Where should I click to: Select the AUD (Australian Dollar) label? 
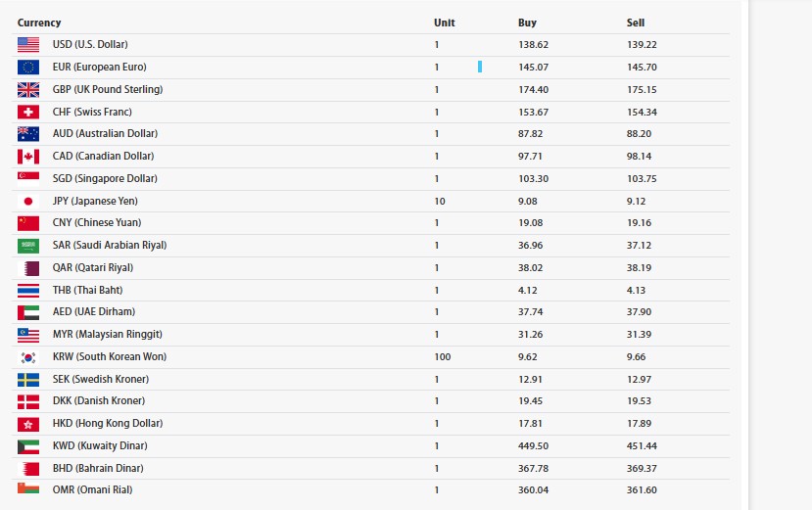(105, 133)
